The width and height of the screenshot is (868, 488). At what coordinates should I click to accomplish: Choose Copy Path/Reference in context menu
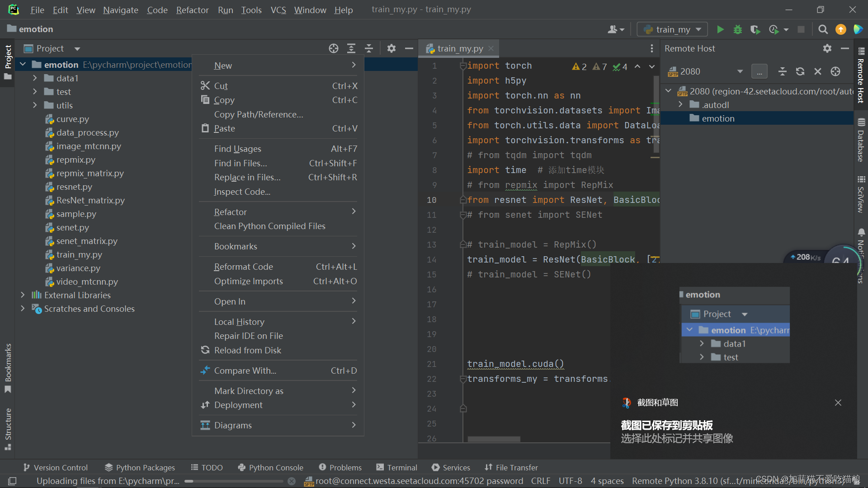point(278,114)
